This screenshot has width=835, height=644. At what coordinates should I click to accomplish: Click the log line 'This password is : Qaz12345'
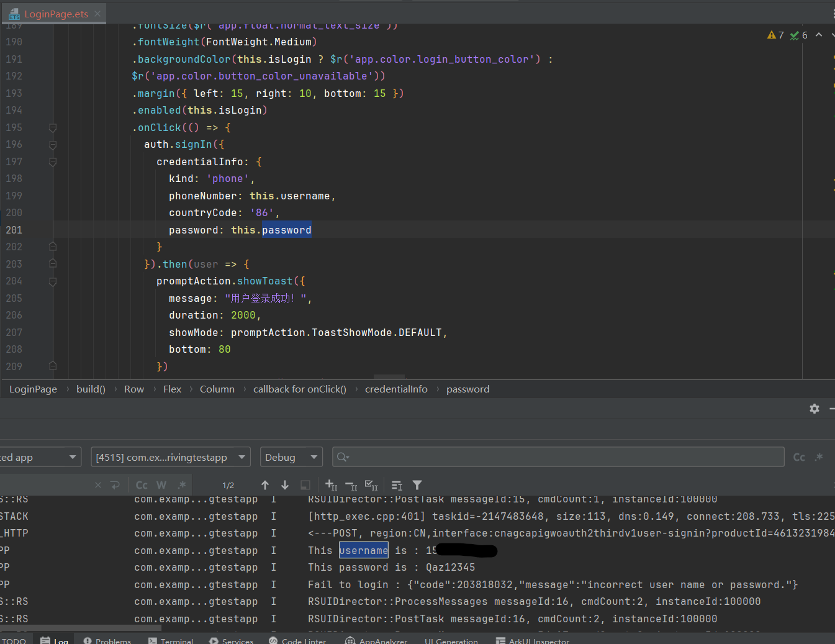point(392,568)
